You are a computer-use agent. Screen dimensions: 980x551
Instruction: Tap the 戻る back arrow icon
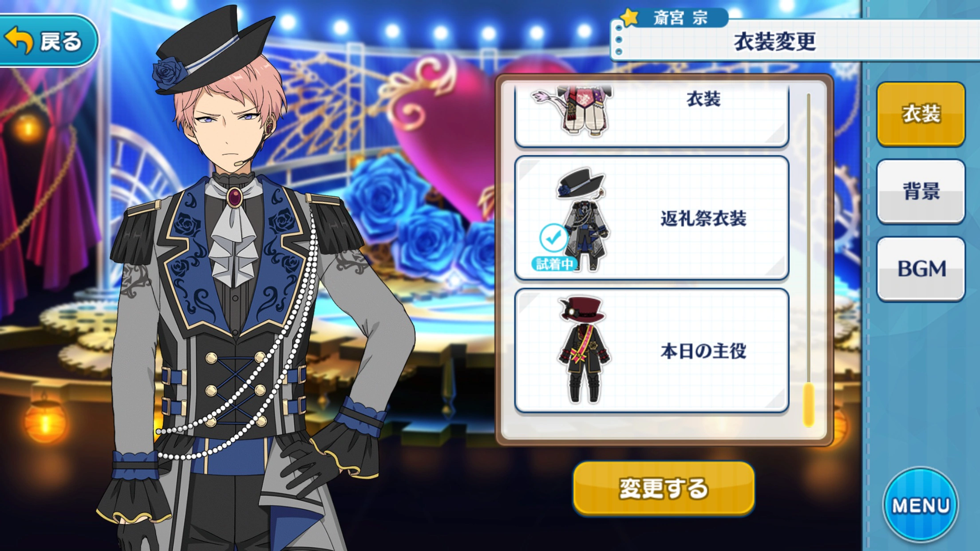pyautogui.click(x=19, y=40)
